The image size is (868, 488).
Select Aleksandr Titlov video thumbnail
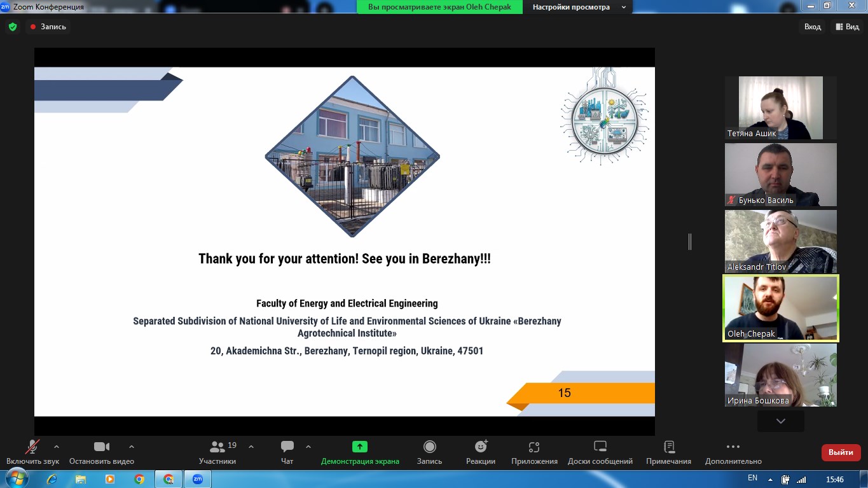781,242
